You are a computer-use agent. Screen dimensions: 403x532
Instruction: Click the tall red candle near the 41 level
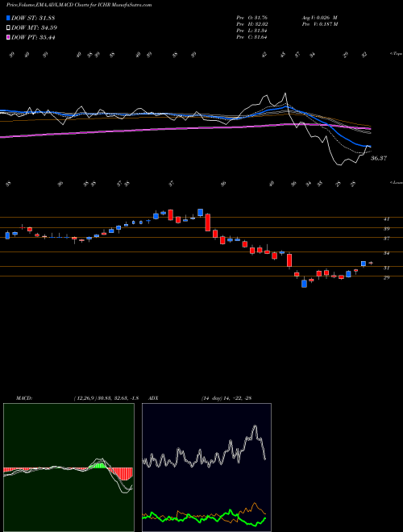click(x=208, y=222)
